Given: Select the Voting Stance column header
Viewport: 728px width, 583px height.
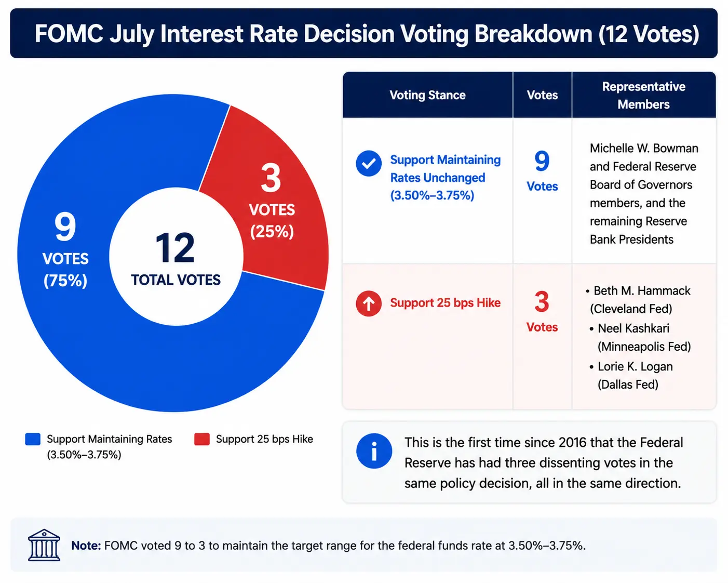Looking at the screenshot, I should pos(428,95).
